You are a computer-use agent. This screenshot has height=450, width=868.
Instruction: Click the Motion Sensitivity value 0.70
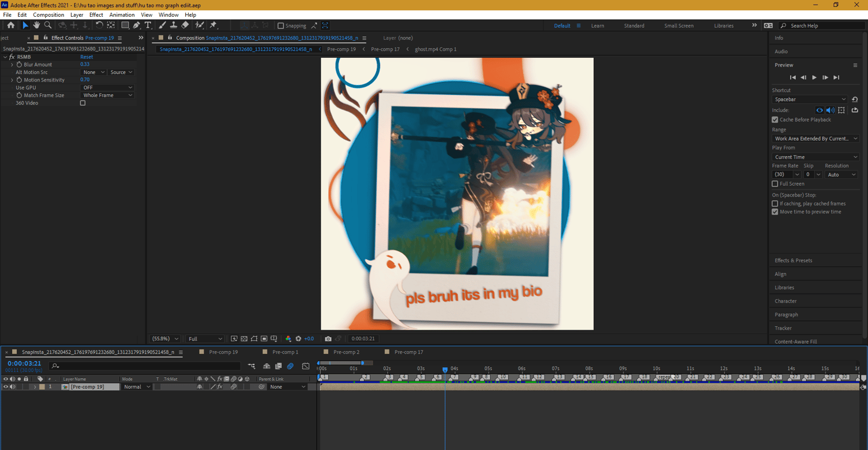pos(85,80)
